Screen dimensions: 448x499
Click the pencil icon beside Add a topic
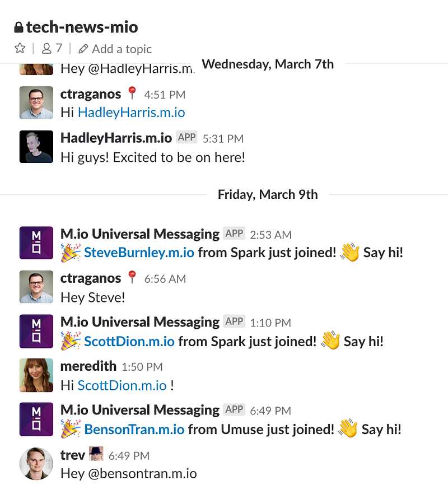click(83, 49)
